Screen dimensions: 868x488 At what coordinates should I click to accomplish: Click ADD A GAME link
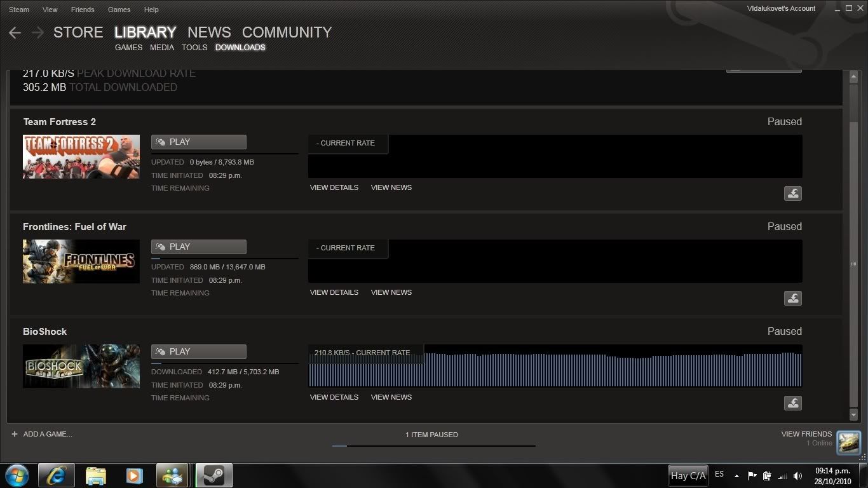(48, 434)
